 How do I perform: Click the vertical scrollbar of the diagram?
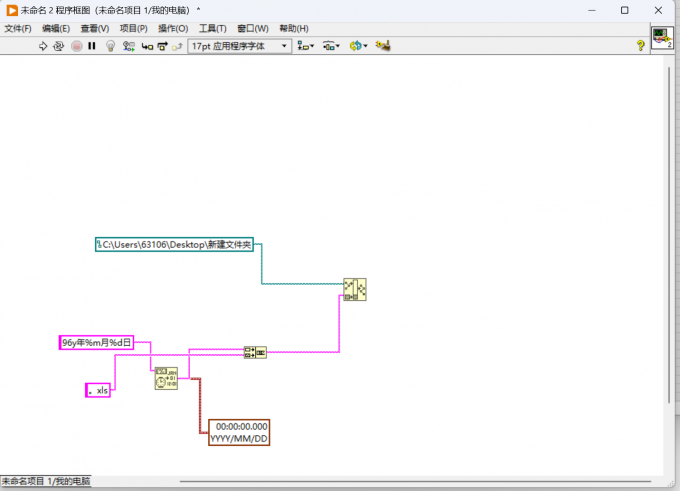670,234
